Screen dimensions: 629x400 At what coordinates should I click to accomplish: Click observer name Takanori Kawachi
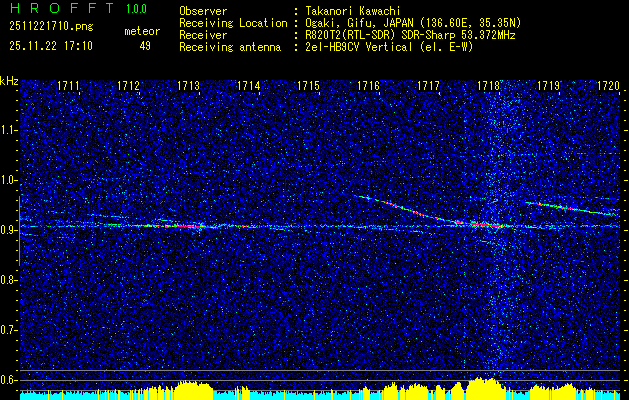tap(353, 11)
